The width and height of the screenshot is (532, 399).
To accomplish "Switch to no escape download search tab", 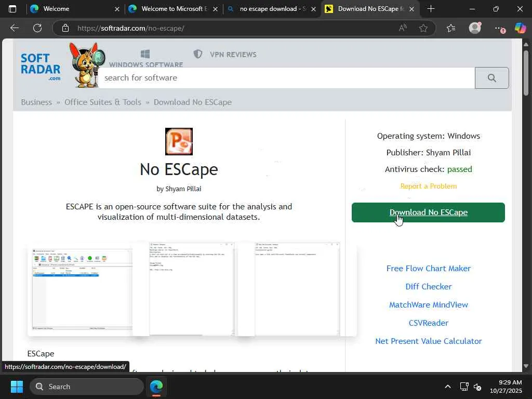I will [x=271, y=9].
